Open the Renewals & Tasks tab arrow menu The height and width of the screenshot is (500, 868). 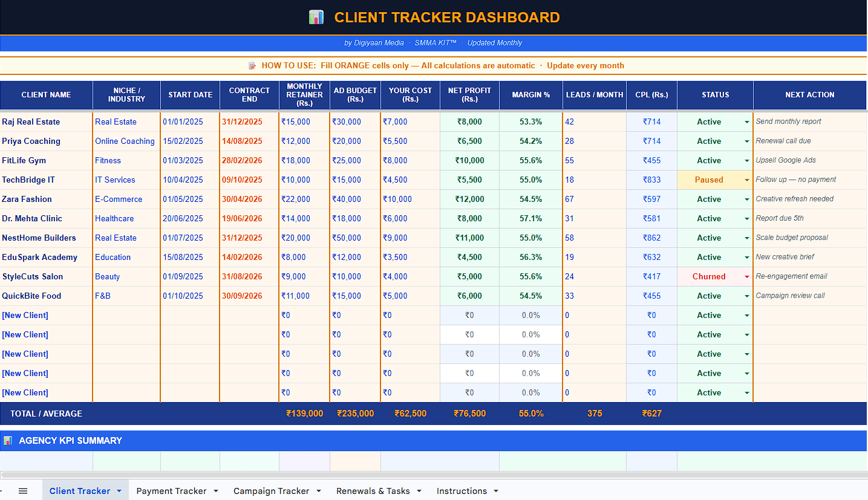coord(419,491)
